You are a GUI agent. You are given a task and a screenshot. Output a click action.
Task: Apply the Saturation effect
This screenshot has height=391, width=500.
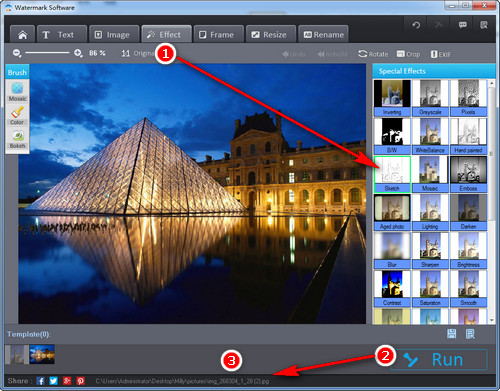430,289
